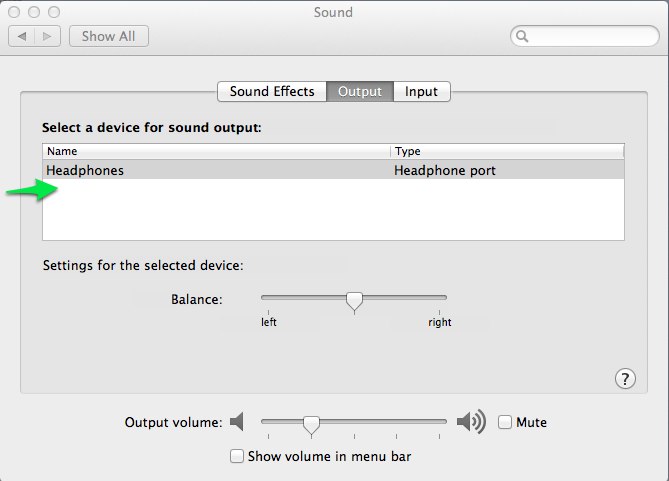Viewport: 669px width, 481px height.
Task: Click the Headphone port type cell
Action: pyautogui.click(x=445, y=170)
